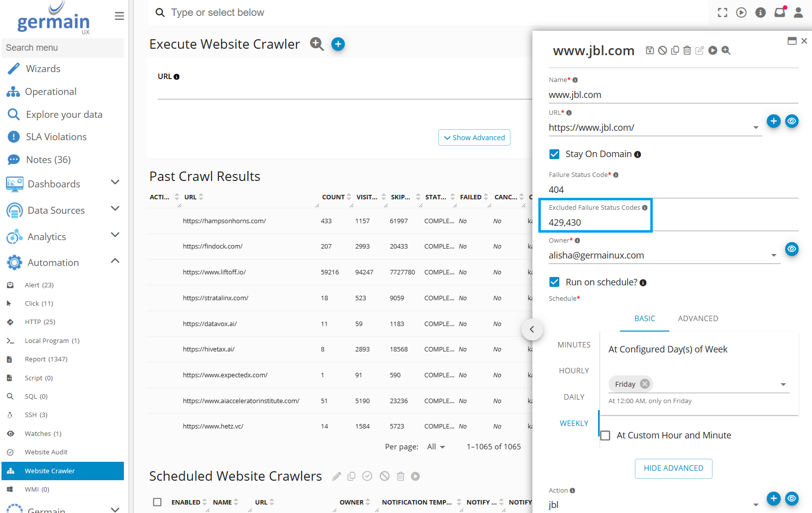Screen dimensions: 812x513
Task: Toggle the Run on schedule checkbox
Action: (x=554, y=282)
